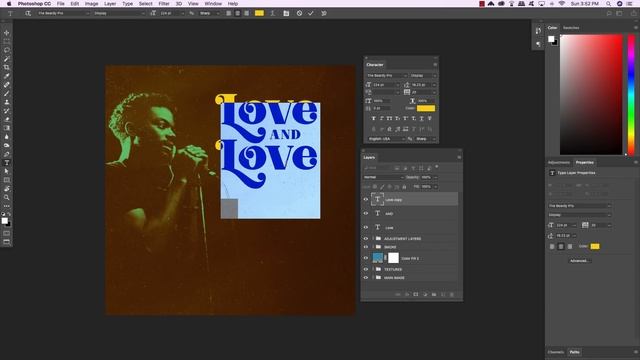Click the yellow text color swatch in options bar
This screenshot has height=360, width=640.
point(259,13)
